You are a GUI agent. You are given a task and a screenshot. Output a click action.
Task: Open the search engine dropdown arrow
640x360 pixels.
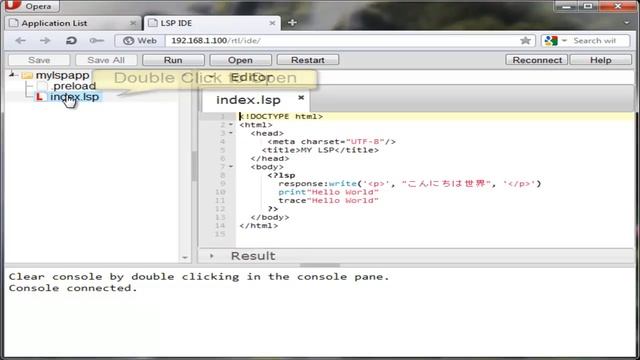tap(564, 41)
